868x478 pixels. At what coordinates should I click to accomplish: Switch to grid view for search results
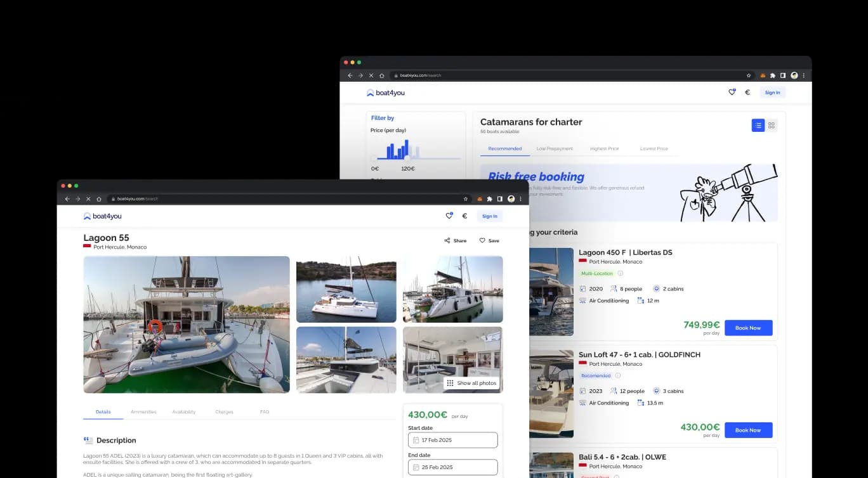(772, 125)
